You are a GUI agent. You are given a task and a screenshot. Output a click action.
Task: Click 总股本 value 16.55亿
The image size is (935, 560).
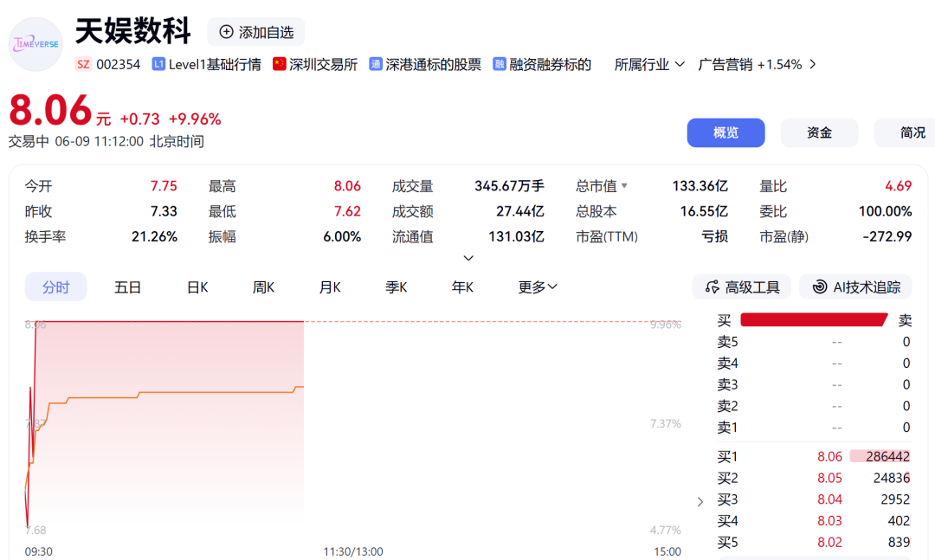point(704,211)
